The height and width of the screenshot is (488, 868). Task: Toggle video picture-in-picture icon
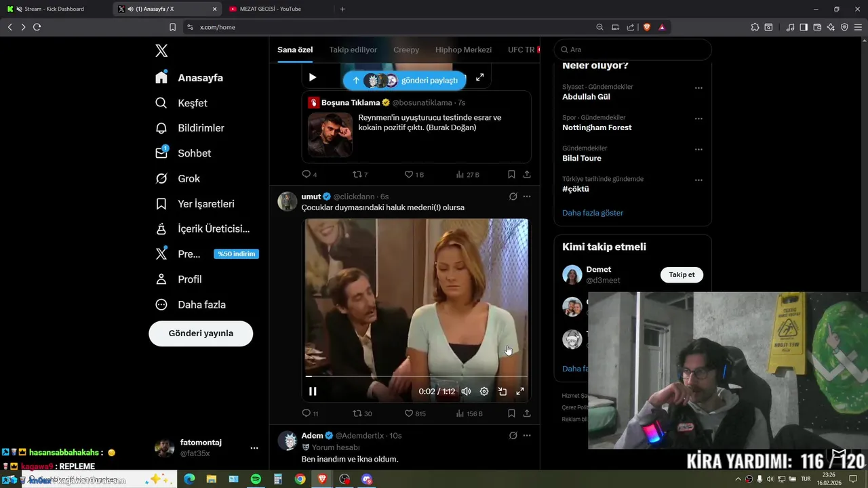point(502,391)
